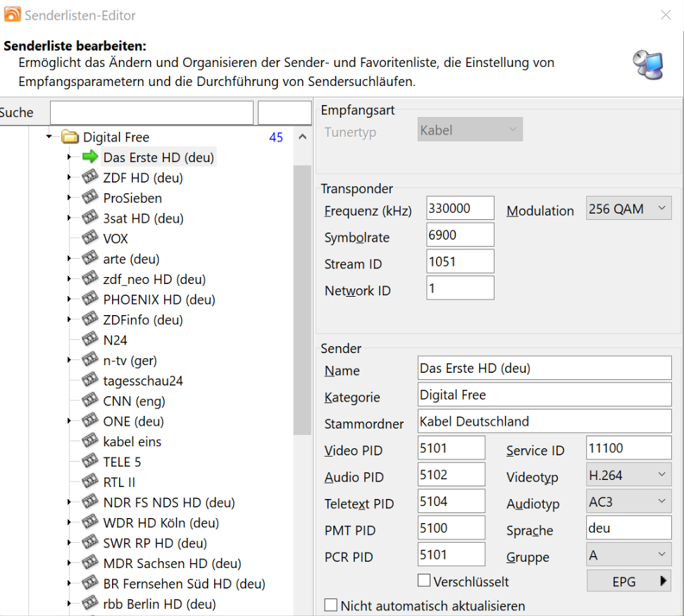This screenshot has height=616, width=684.
Task: Click the channel icon beside BR Fernsehen Süd HD
Action: (90, 583)
